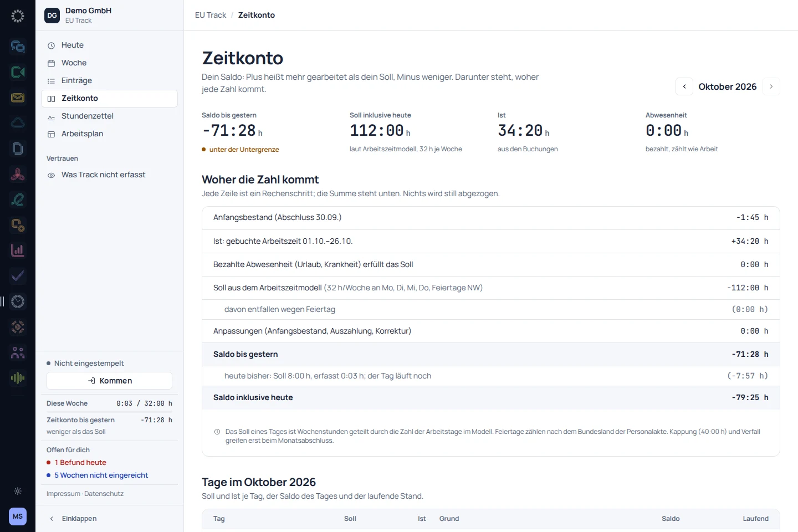798x532 pixels.
Task: Select Zeitkonto menu item
Action: tap(110, 99)
